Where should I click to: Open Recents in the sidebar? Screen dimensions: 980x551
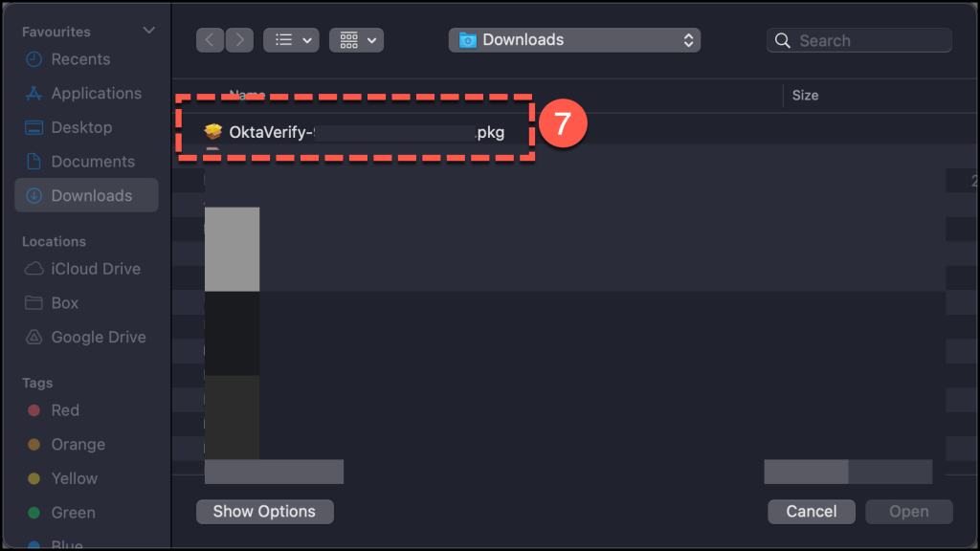coord(80,59)
